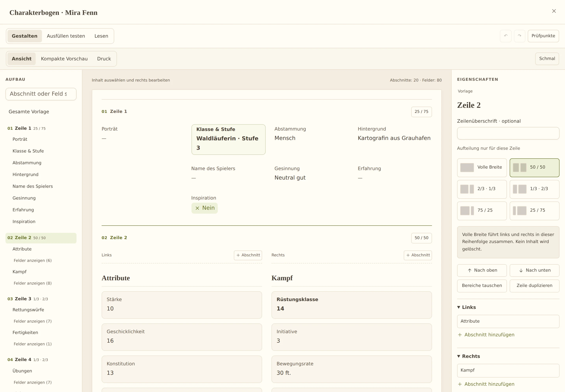Screen dimensions: 565x392
Task: Move row down with Nach unten
Action: [x=534, y=270]
